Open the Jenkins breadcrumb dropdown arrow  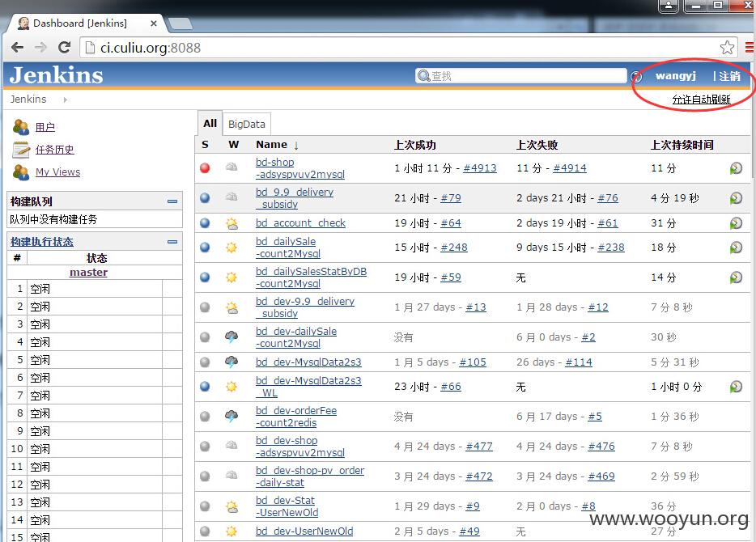tap(65, 100)
